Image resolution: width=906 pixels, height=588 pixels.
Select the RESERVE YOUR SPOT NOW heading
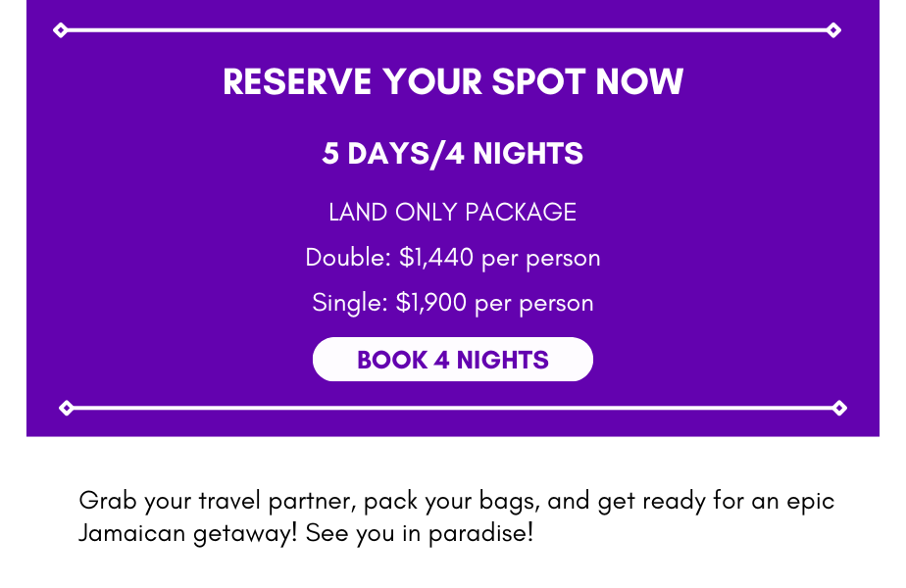coord(453,81)
